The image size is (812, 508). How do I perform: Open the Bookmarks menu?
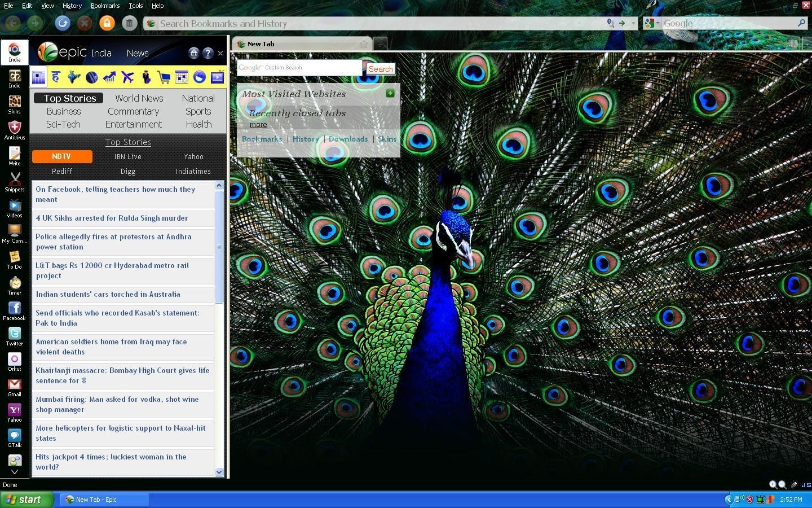point(105,6)
